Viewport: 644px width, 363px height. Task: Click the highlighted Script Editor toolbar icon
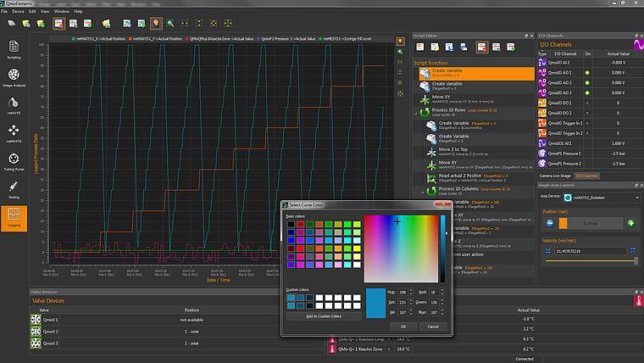tap(482, 47)
